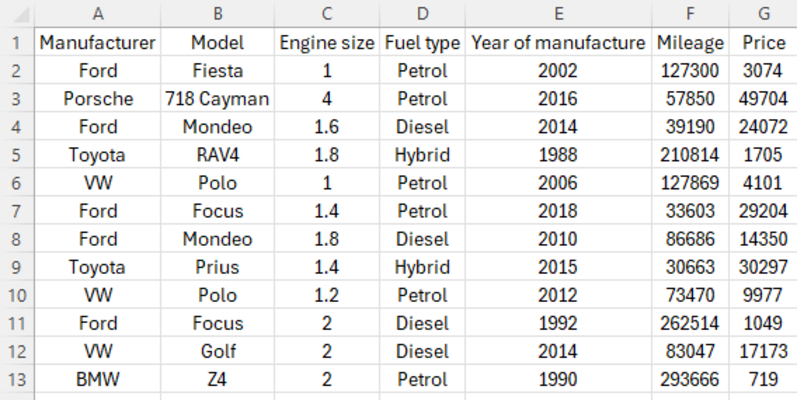
Task: Select the 718 Cayman cell
Action: 218,99
